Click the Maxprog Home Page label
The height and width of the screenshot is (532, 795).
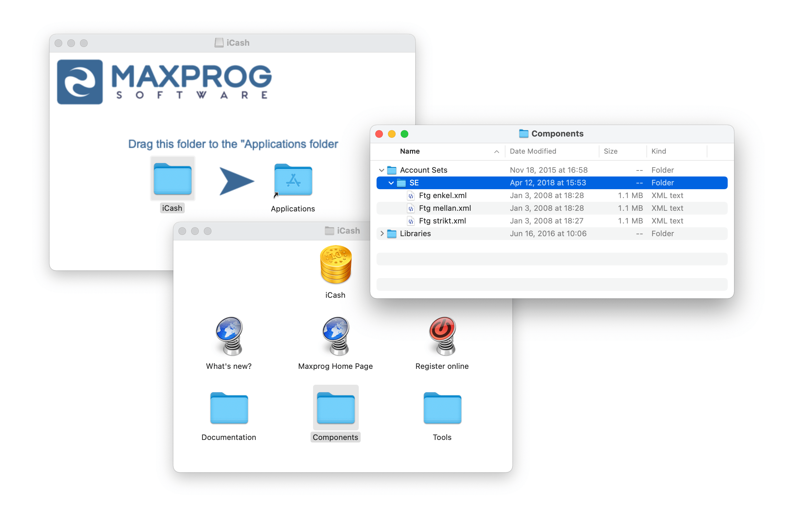tap(335, 366)
